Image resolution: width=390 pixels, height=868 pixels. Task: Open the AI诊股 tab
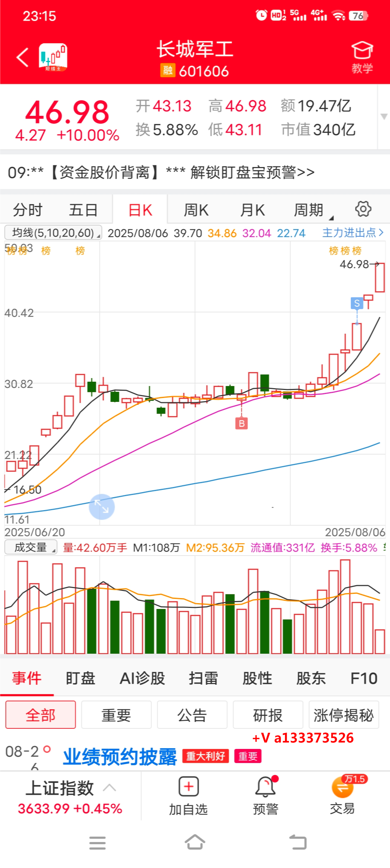click(x=142, y=678)
